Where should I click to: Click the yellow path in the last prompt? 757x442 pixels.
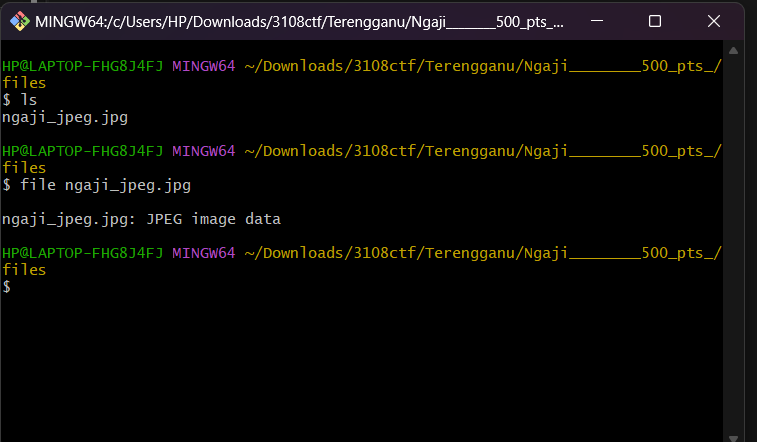[482, 253]
